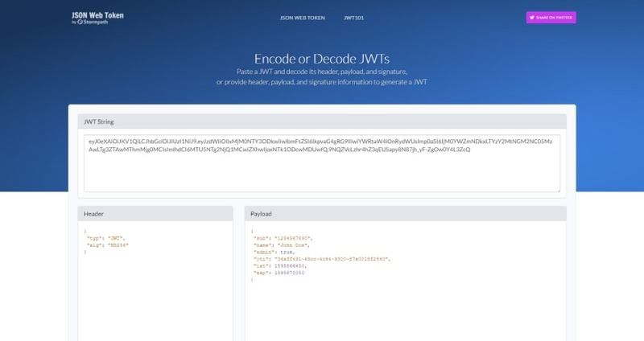The image size is (644, 341).
Task: Click the Stormpath icon under the logo
Action: point(80,21)
